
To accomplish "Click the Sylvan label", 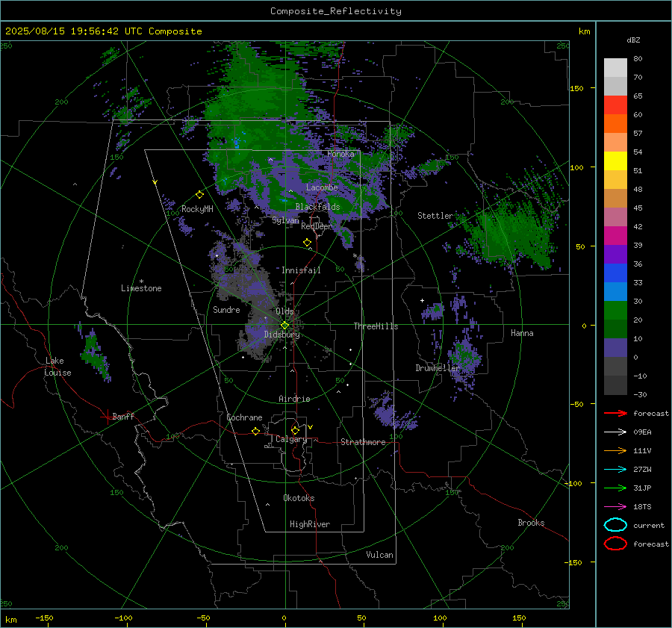I will pyautogui.click(x=285, y=220).
